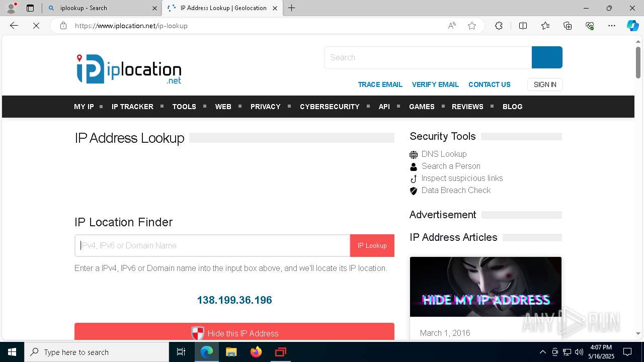Click the Search a Person icon

[414, 166]
